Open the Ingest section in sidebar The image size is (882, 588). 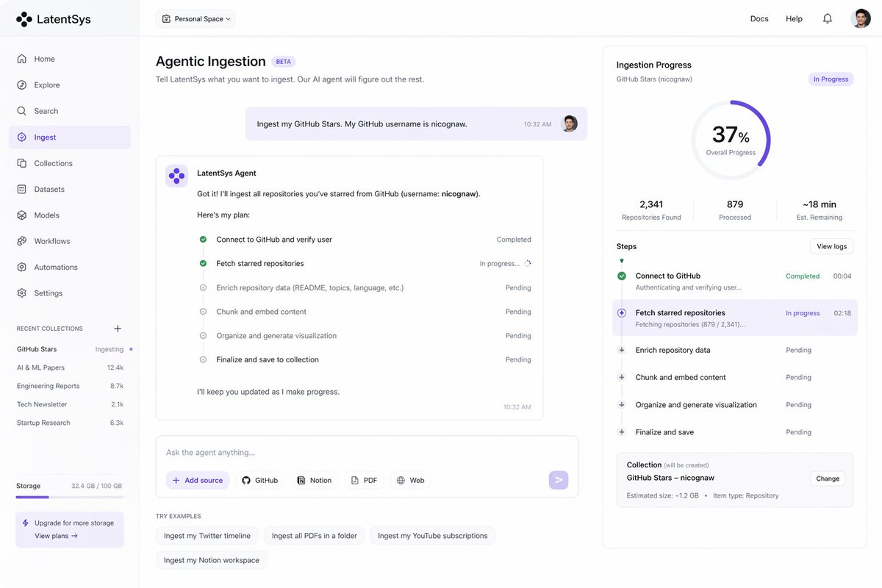click(x=70, y=137)
